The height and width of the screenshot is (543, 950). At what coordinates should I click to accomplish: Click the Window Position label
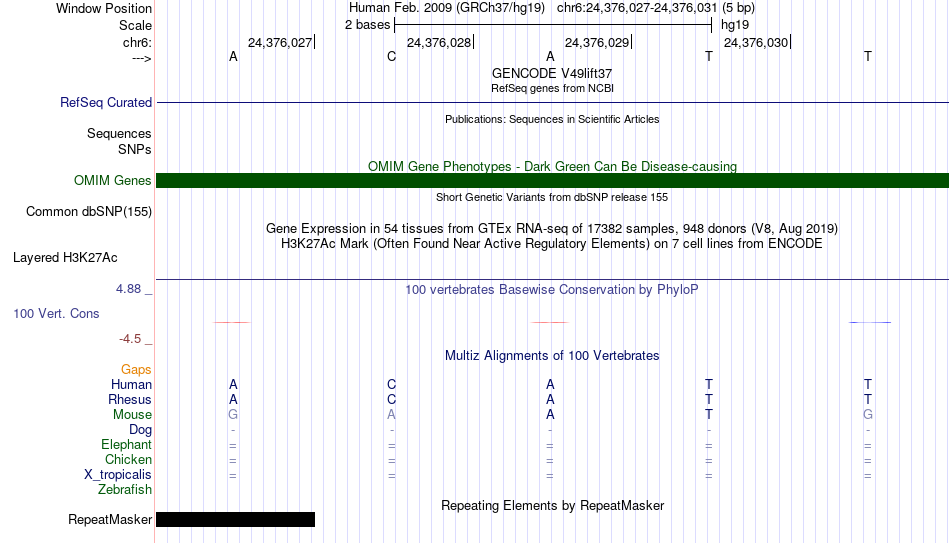(104, 8)
